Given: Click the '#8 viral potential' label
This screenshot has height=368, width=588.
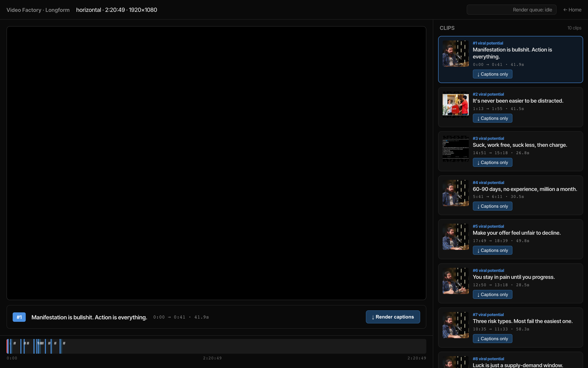Looking at the screenshot, I should pos(488,359).
